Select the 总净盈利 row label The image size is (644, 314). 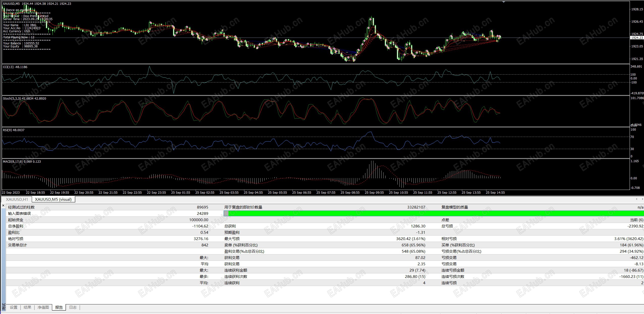pyautogui.click(x=16, y=226)
